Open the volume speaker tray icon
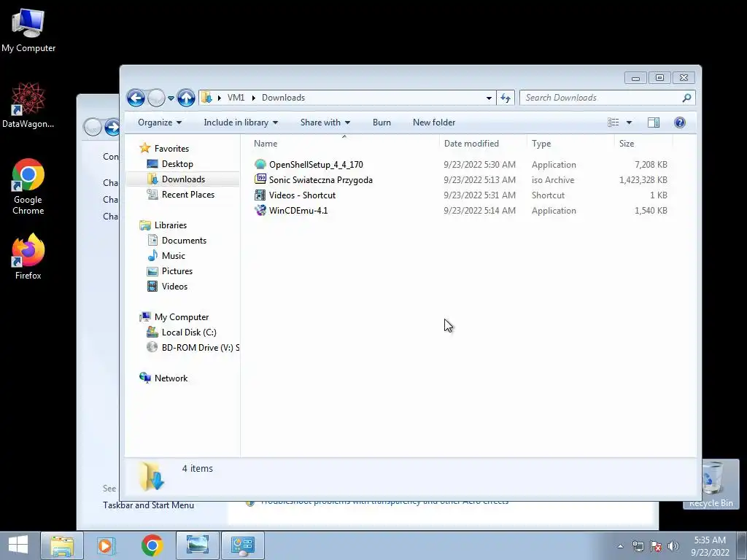The image size is (747, 560). 673,546
